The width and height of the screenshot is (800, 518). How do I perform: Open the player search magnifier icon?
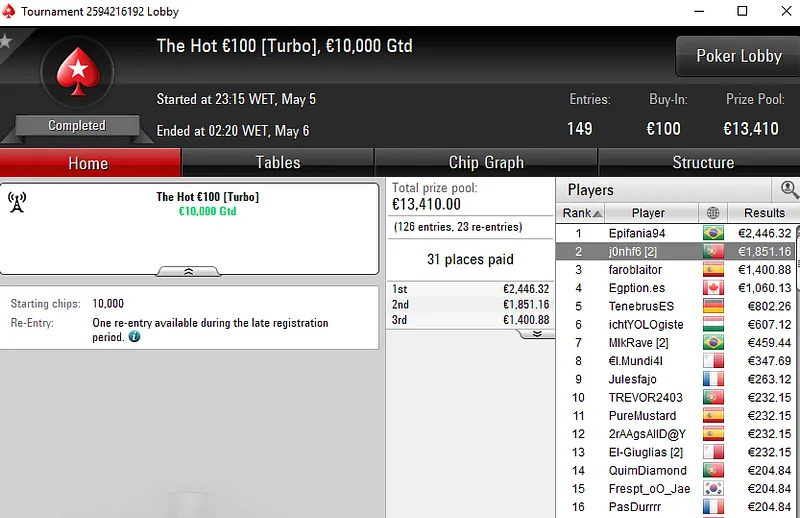pyautogui.click(x=789, y=189)
